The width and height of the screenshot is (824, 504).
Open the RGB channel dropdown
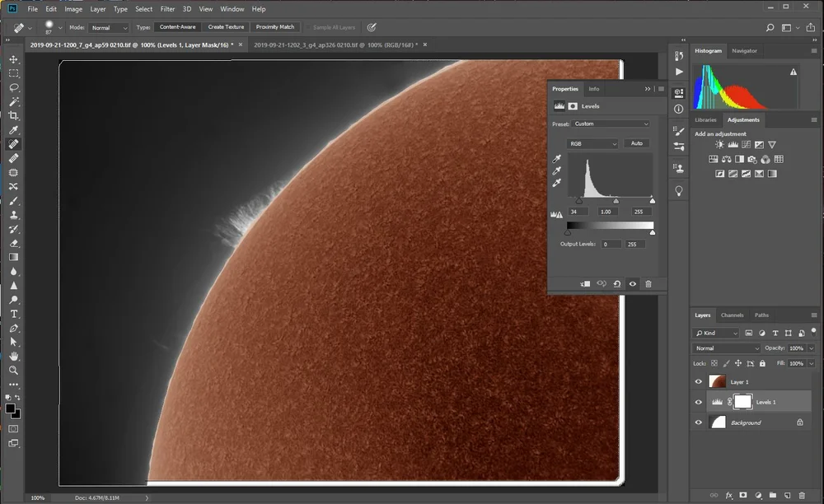[593, 143]
